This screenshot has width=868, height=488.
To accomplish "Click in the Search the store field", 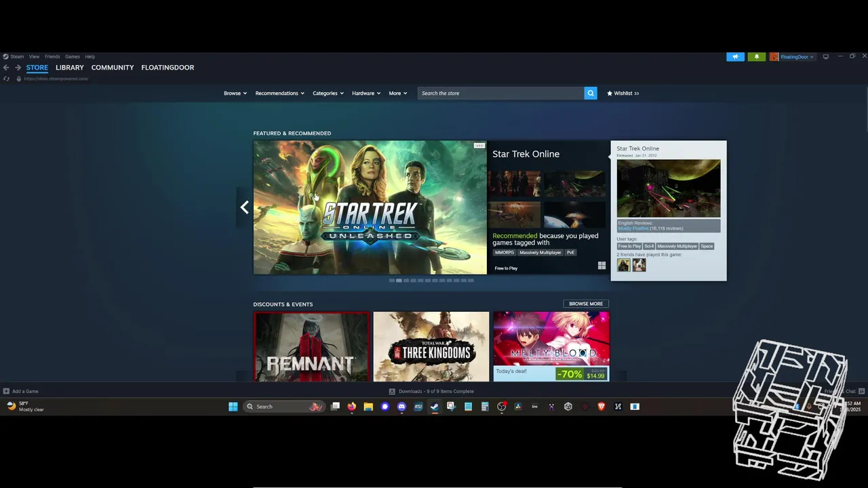I will pos(501,93).
